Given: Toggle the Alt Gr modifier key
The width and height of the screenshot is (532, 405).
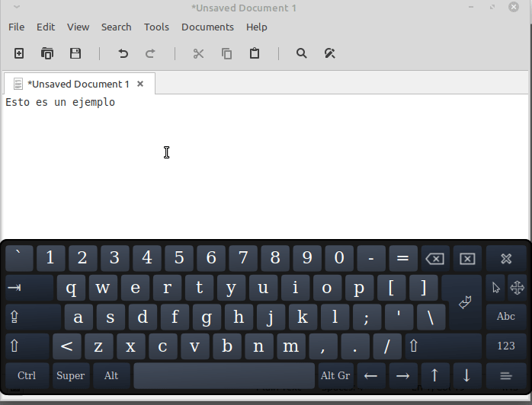Looking at the screenshot, I should point(335,375).
